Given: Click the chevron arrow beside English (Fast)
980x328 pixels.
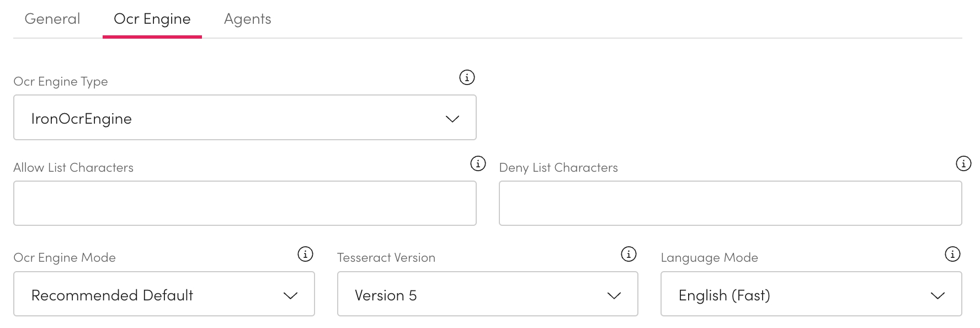Looking at the screenshot, I should click(938, 296).
